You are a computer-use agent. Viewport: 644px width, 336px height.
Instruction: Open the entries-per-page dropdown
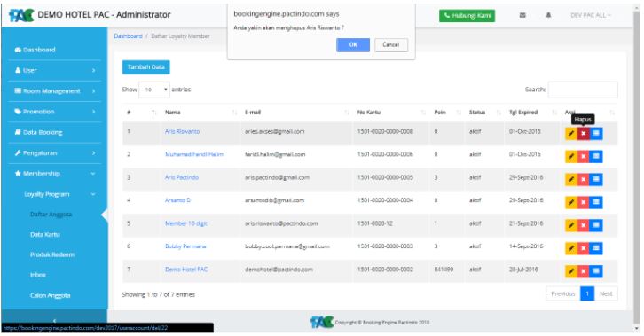[154, 90]
